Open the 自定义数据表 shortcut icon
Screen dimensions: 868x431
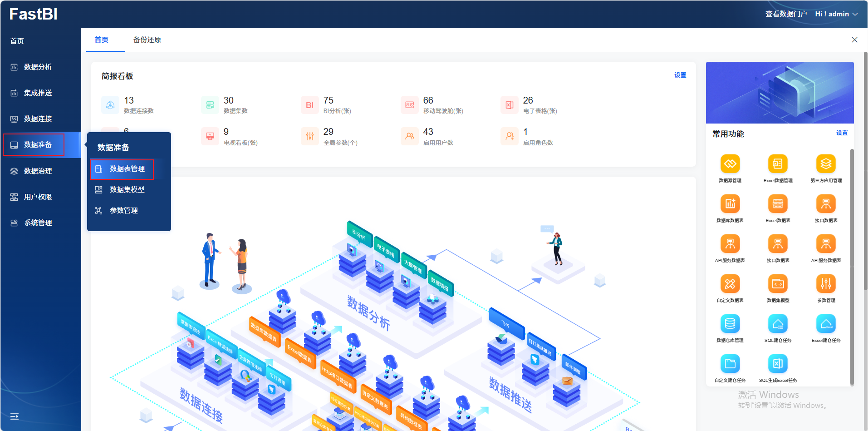click(x=730, y=284)
